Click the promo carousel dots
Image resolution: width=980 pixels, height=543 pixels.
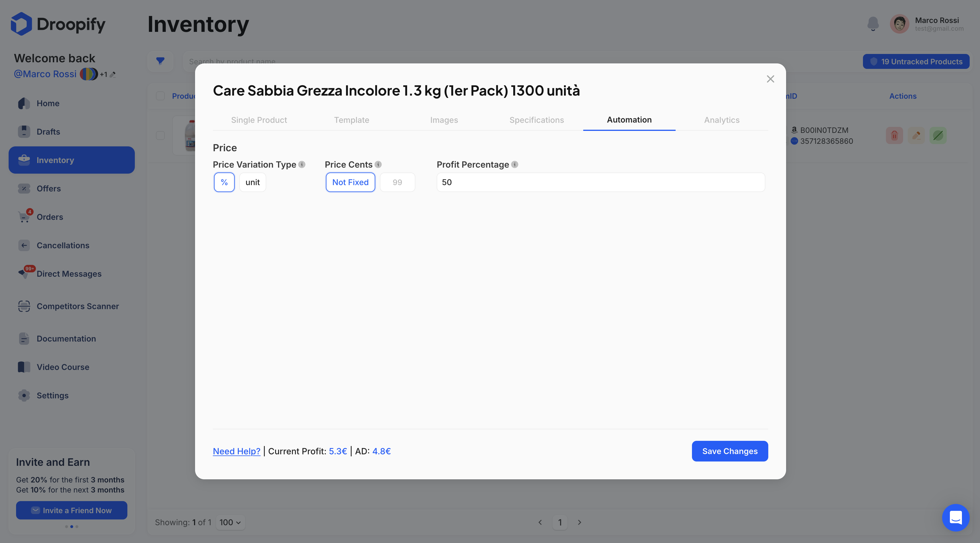click(x=71, y=527)
